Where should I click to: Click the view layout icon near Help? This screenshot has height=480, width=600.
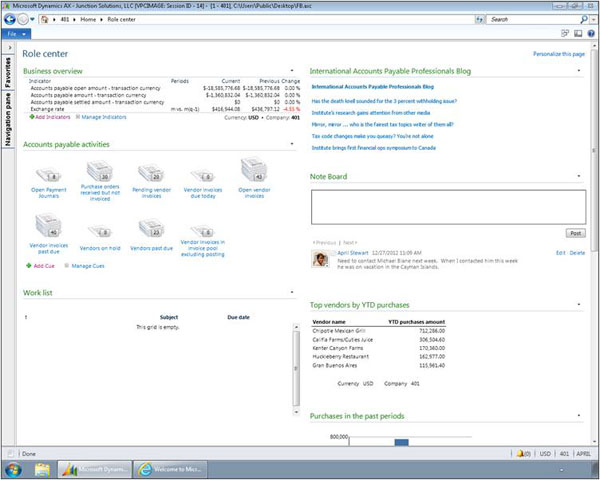[x=578, y=34]
